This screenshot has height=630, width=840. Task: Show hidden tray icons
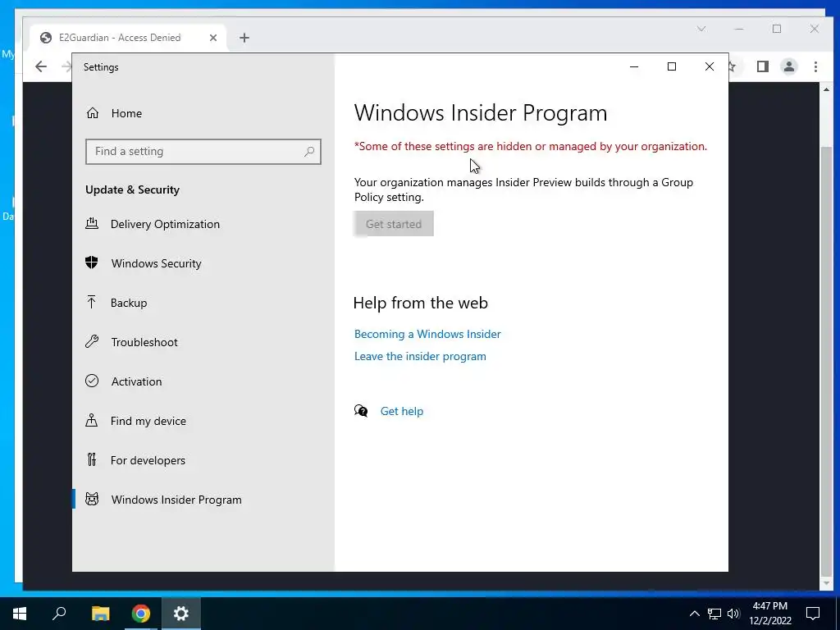(x=694, y=614)
